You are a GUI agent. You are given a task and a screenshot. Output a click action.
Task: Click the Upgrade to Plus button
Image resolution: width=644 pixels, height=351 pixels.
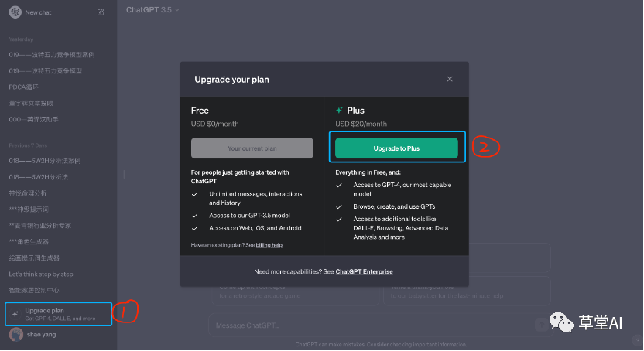[x=397, y=148]
